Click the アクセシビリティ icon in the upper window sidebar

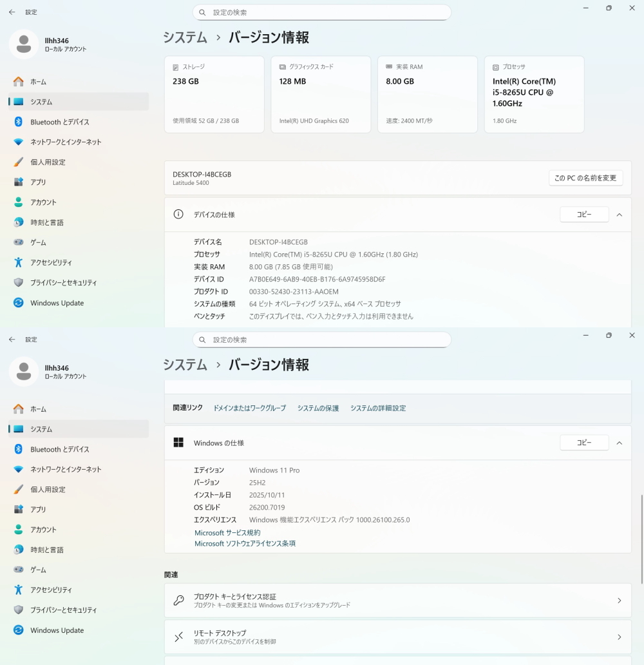(19, 262)
